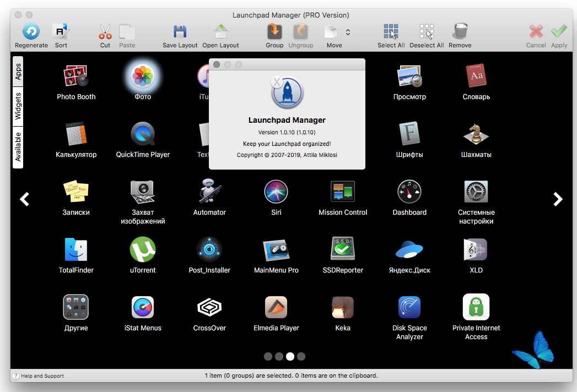
Task: Click the Regenerate toolbar icon
Action: (31, 31)
